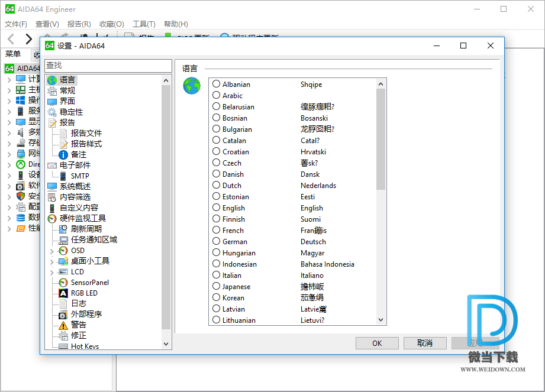This screenshot has height=392, width=545.
Task: Choose the Korean radio button
Action: (x=216, y=297)
